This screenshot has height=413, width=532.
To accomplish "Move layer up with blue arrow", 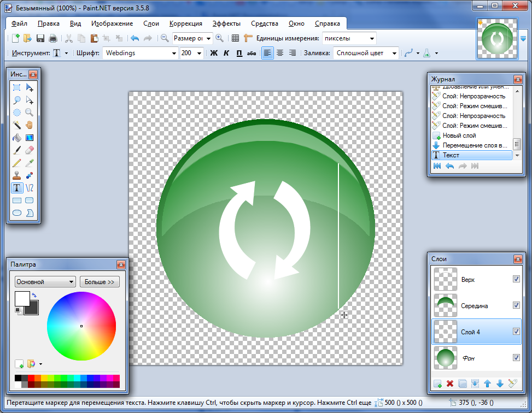I will click(x=488, y=383).
